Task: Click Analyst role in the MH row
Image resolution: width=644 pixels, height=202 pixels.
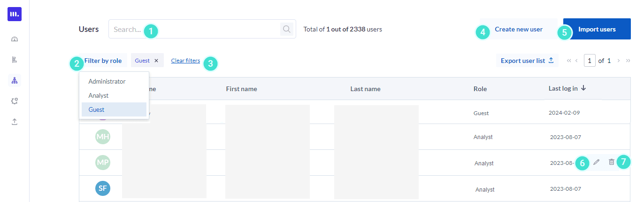Action: [x=483, y=137]
